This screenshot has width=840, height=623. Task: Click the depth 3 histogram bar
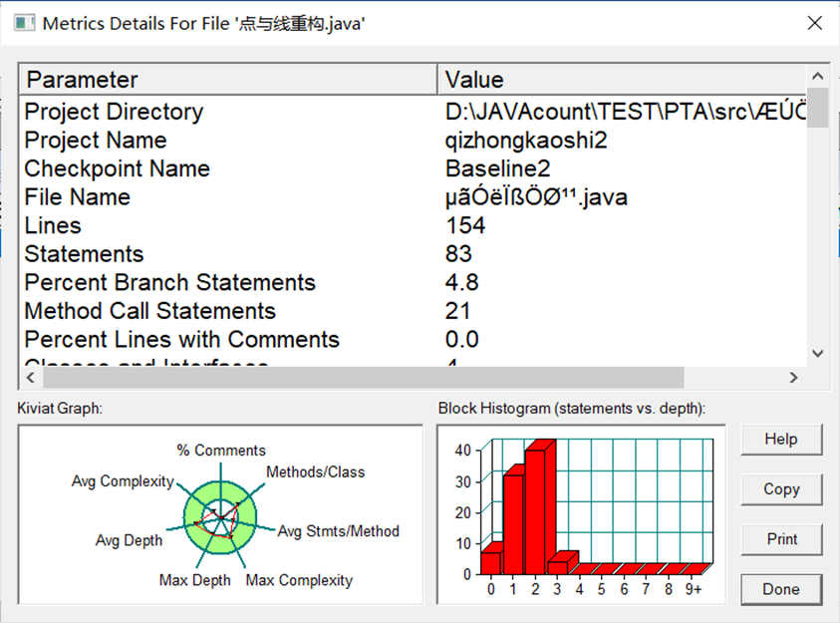pos(558,567)
